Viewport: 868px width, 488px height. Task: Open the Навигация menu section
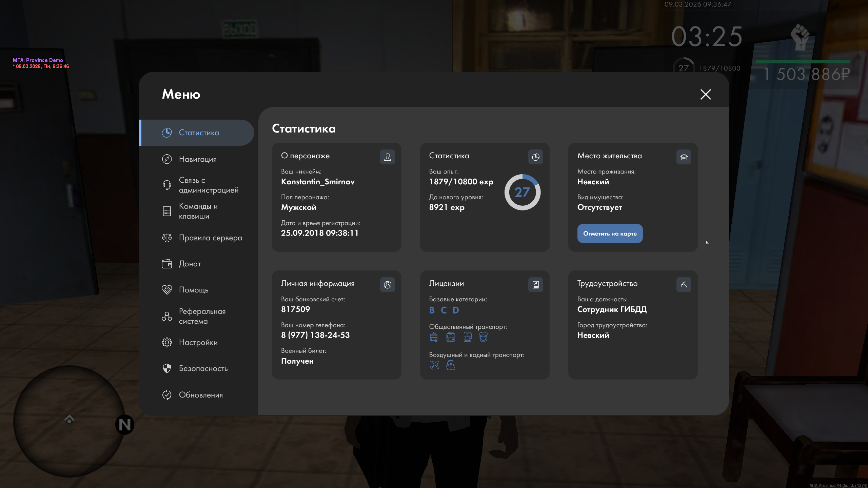(x=198, y=159)
